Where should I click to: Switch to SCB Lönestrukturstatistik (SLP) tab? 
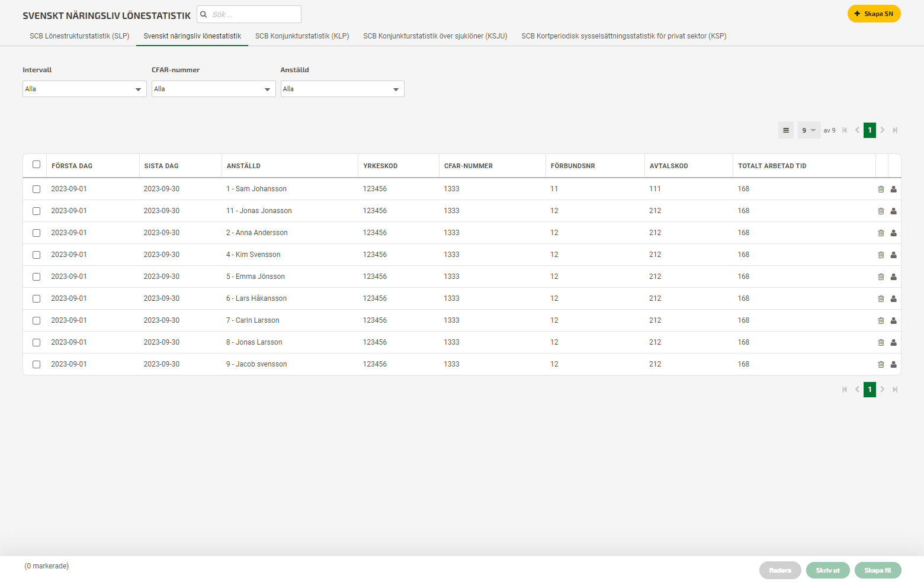pyautogui.click(x=79, y=36)
